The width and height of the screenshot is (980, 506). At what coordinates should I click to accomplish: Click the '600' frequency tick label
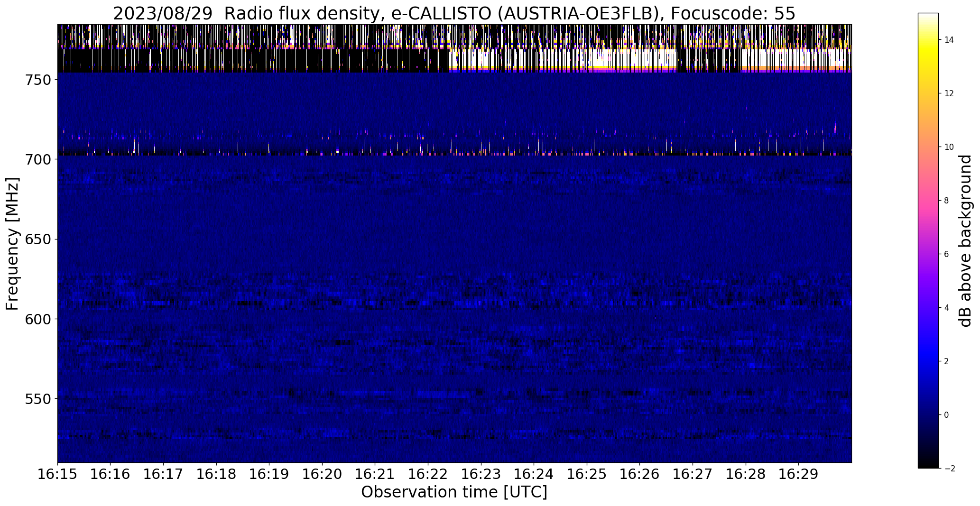(x=37, y=319)
